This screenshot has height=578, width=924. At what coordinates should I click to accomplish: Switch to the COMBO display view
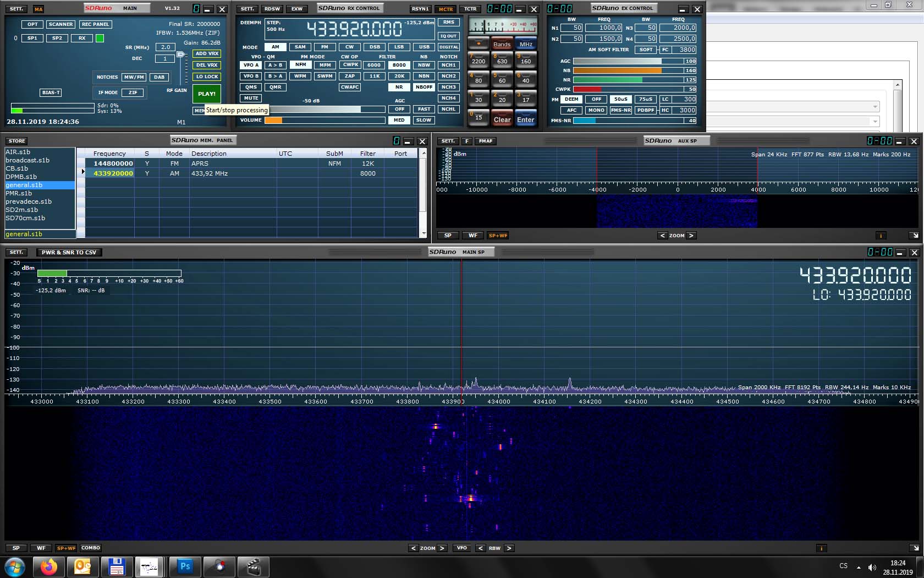click(90, 548)
